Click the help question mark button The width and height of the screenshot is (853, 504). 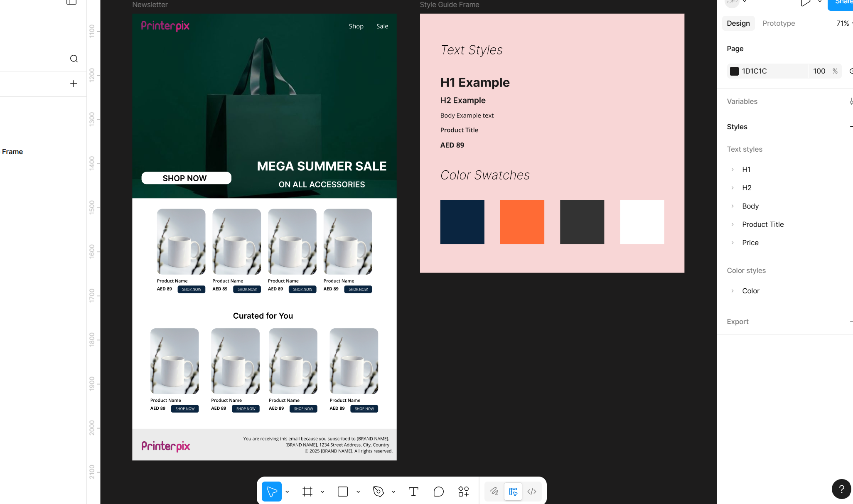tap(841, 489)
